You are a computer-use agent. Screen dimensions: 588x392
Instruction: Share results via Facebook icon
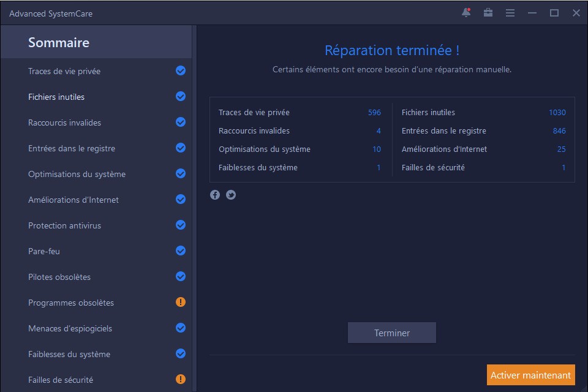point(215,195)
